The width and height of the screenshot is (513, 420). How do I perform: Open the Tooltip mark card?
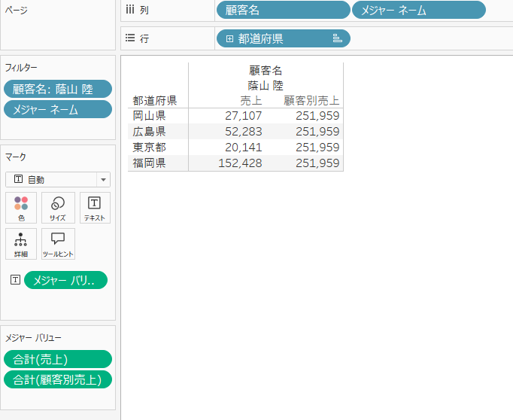click(58, 244)
